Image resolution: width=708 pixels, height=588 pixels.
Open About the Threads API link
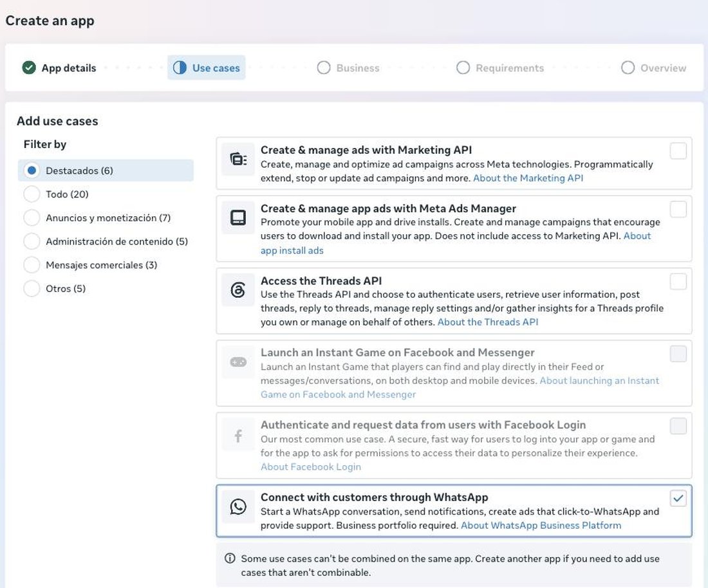pos(488,322)
